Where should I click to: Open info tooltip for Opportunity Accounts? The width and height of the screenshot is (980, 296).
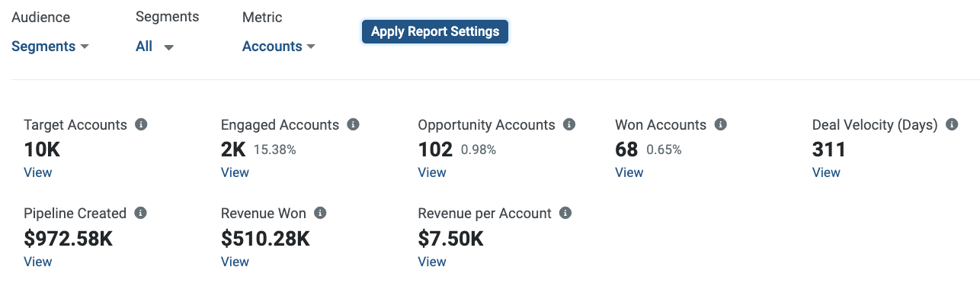[569, 124]
